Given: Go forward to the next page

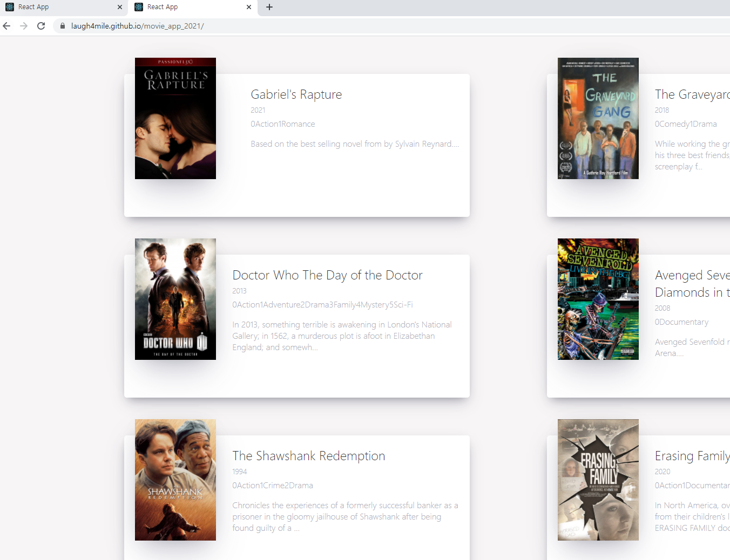Looking at the screenshot, I should 24,26.
